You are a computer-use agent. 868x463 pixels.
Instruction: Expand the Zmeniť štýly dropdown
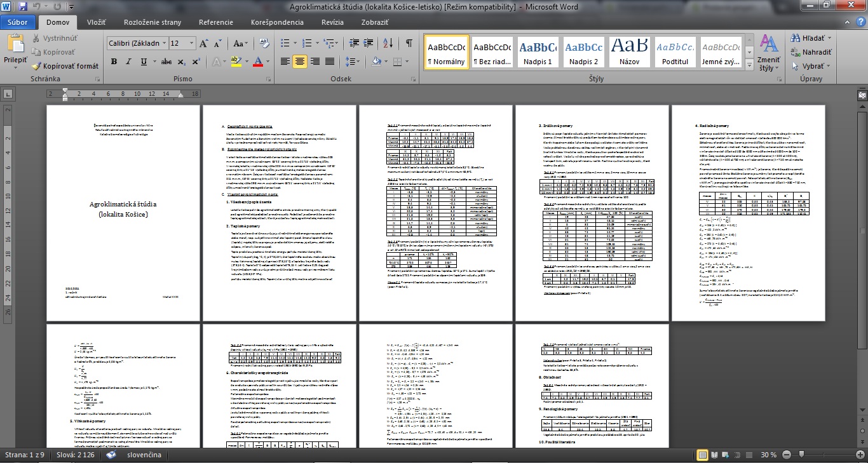point(768,68)
